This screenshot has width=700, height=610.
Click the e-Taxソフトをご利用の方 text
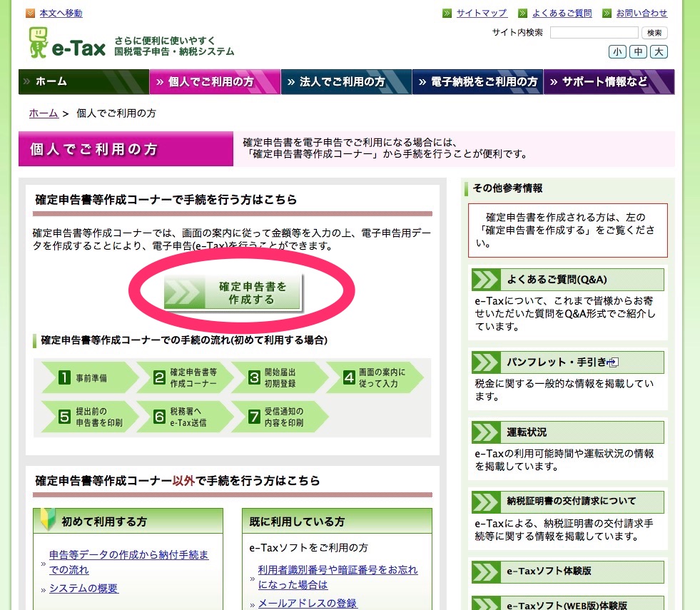coord(308,547)
